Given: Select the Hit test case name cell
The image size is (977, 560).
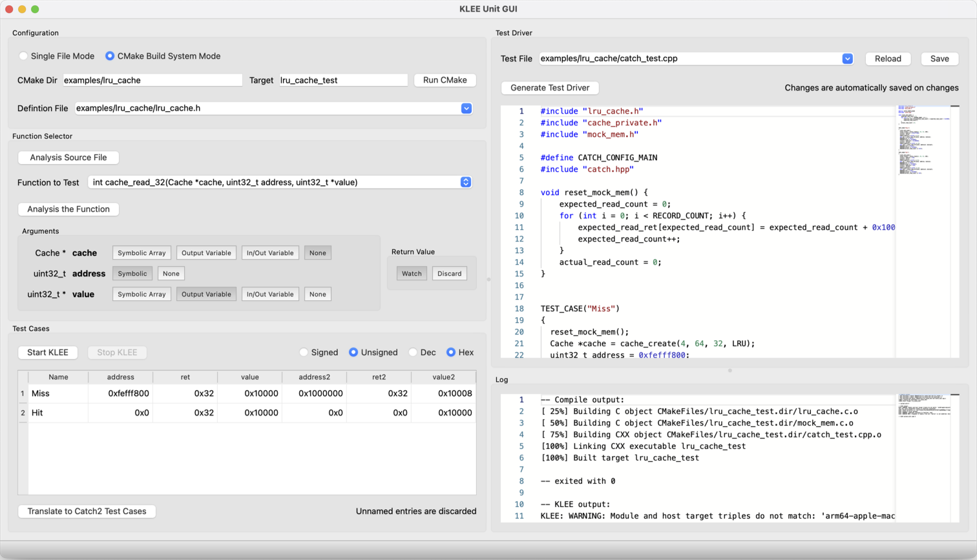Looking at the screenshot, I should [x=58, y=413].
